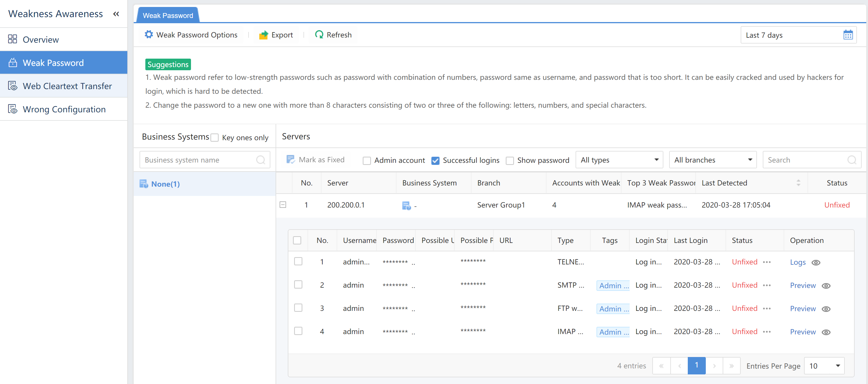Click the business system name search icon

click(260, 160)
